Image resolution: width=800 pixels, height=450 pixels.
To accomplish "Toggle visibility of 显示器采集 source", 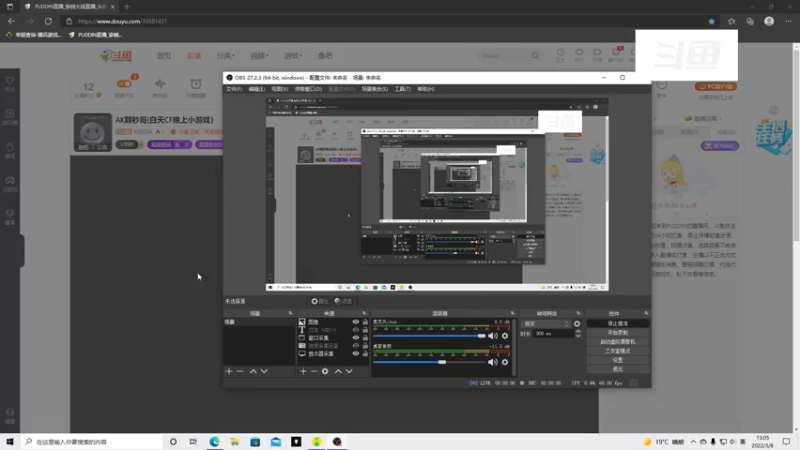I will (x=356, y=354).
